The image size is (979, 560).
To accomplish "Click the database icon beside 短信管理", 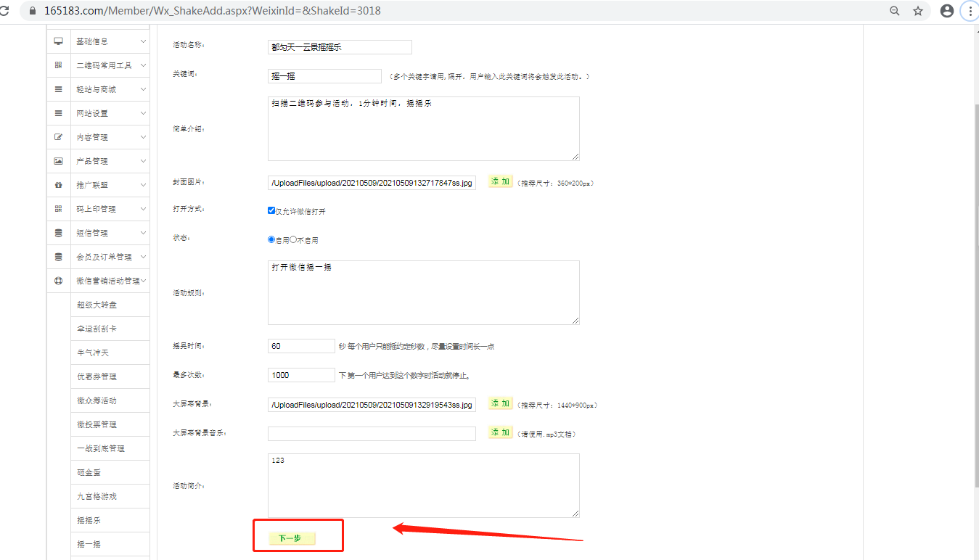I will (59, 233).
